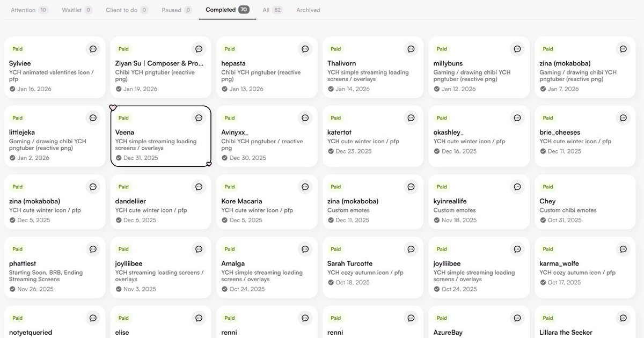Click completed checkmark on Sylviee Jan 16 date
Image resolution: width=644 pixels, height=338 pixels.
[x=12, y=89]
